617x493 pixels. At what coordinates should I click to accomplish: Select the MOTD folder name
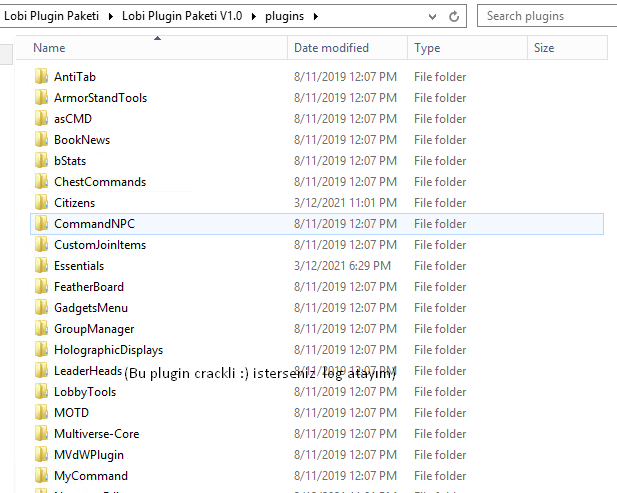(x=71, y=413)
